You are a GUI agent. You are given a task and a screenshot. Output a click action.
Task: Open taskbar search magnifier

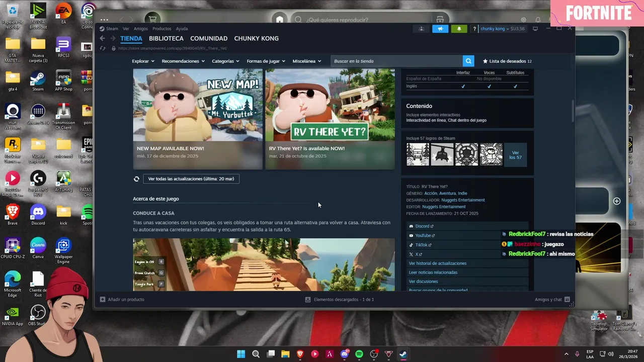(x=256, y=354)
